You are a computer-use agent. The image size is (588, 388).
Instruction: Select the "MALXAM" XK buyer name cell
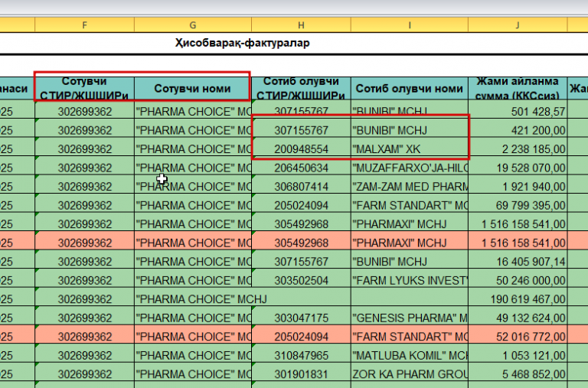tap(410, 148)
